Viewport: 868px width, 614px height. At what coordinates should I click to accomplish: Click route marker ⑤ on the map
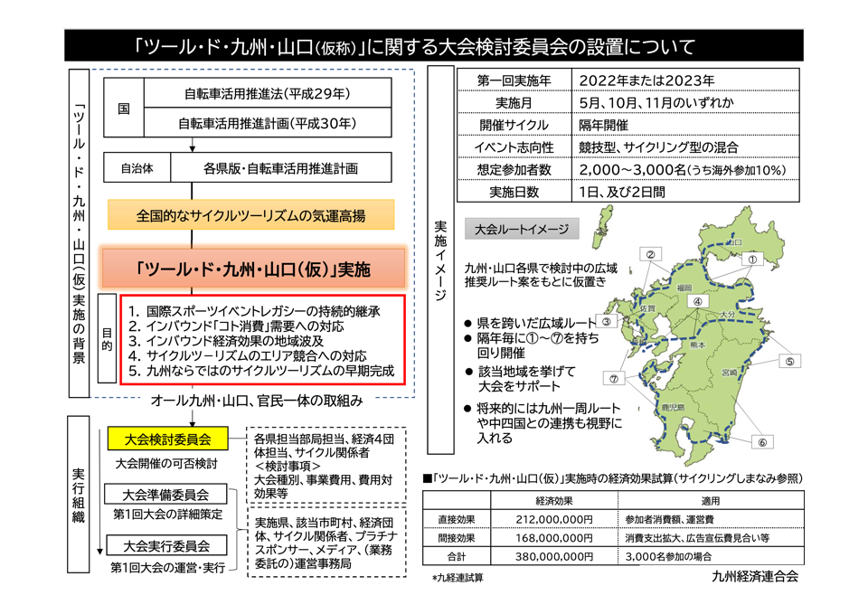(790, 362)
